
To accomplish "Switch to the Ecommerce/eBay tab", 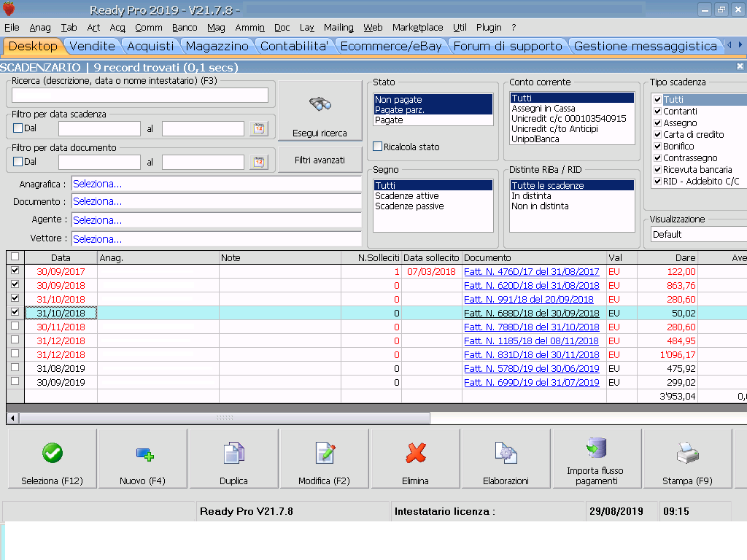I will 391,46.
